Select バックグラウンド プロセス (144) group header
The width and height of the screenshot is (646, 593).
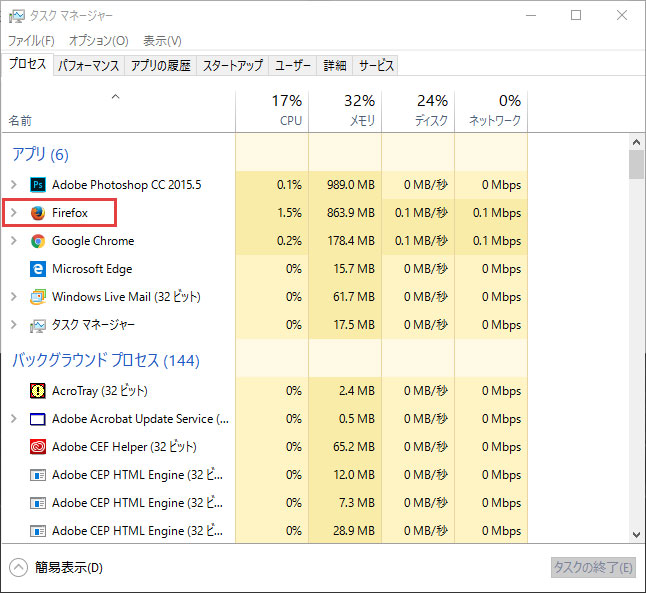point(106,360)
